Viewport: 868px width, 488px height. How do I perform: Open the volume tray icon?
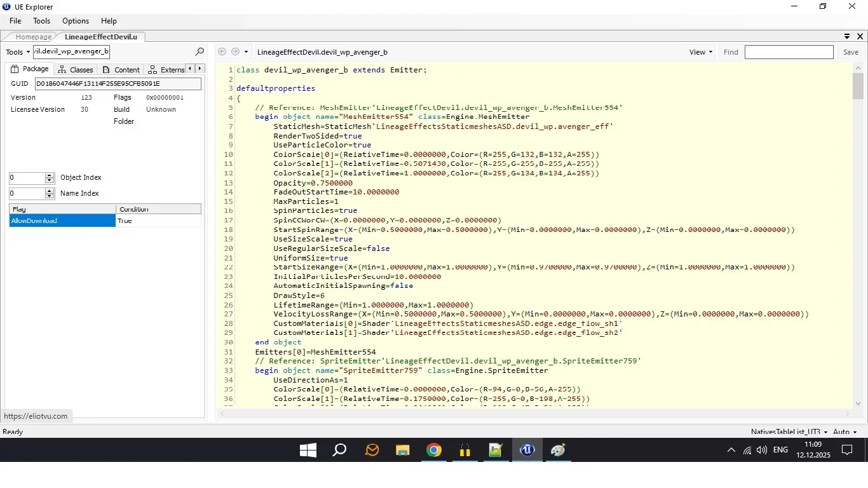click(762, 450)
